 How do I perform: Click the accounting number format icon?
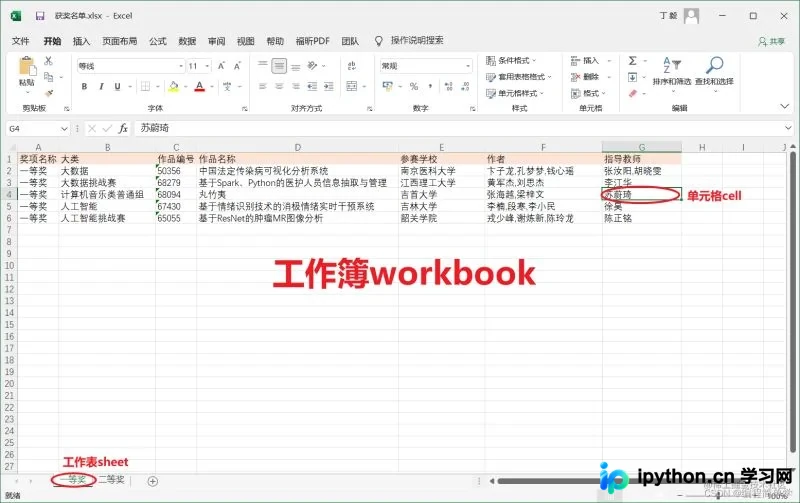pyautogui.click(x=388, y=87)
